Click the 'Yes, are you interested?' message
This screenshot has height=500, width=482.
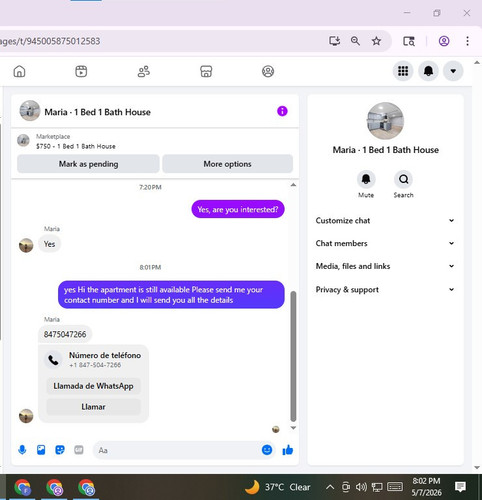coord(238,210)
